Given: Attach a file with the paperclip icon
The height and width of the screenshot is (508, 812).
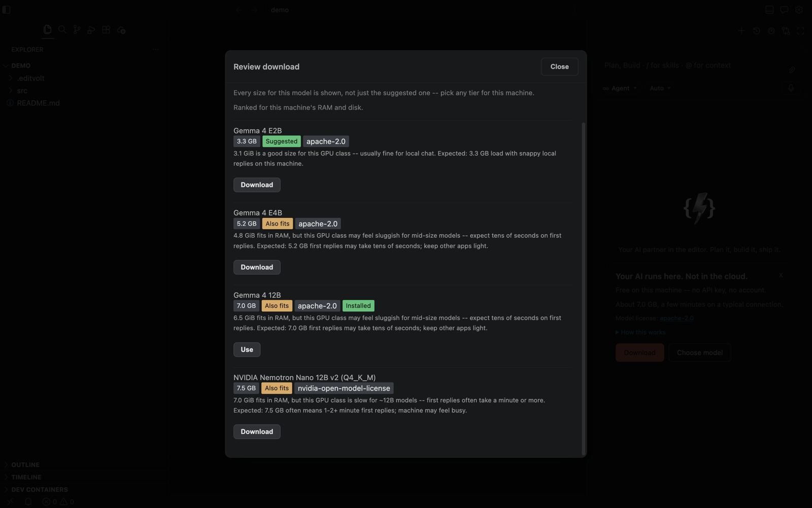Looking at the screenshot, I should click(792, 70).
